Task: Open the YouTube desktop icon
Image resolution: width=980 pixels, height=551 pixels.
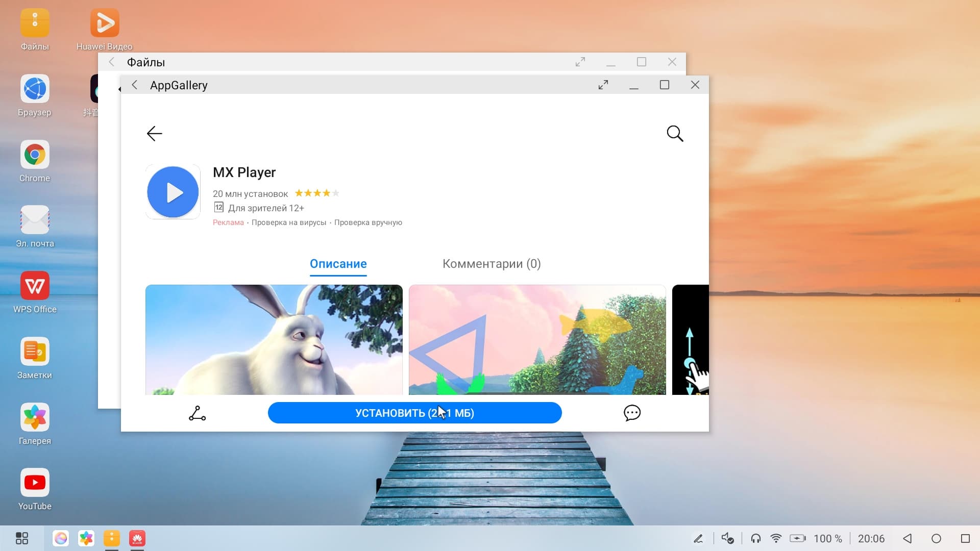Action: pos(35,483)
